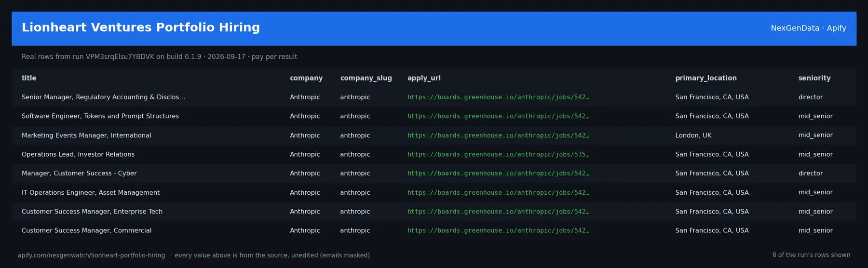
Task: Select title 'Senior Manager, Regulatory Accounting & Disclos…'
Action: (x=103, y=97)
